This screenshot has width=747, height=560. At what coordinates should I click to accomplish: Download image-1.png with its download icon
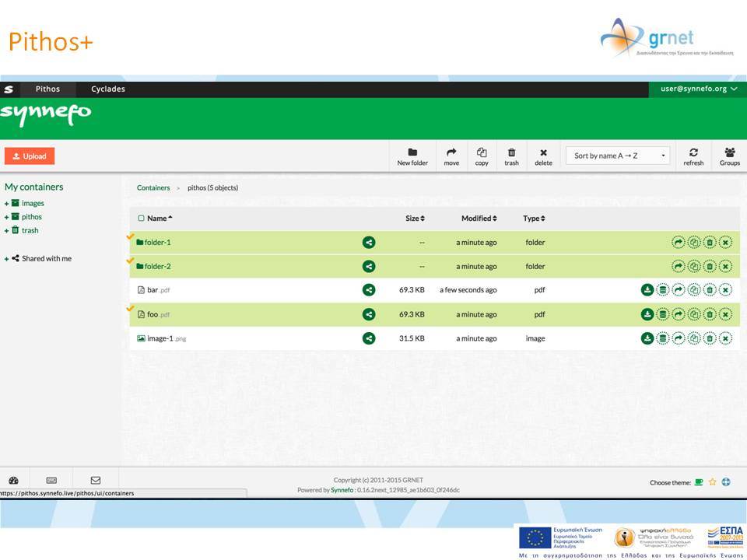(647, 338)
